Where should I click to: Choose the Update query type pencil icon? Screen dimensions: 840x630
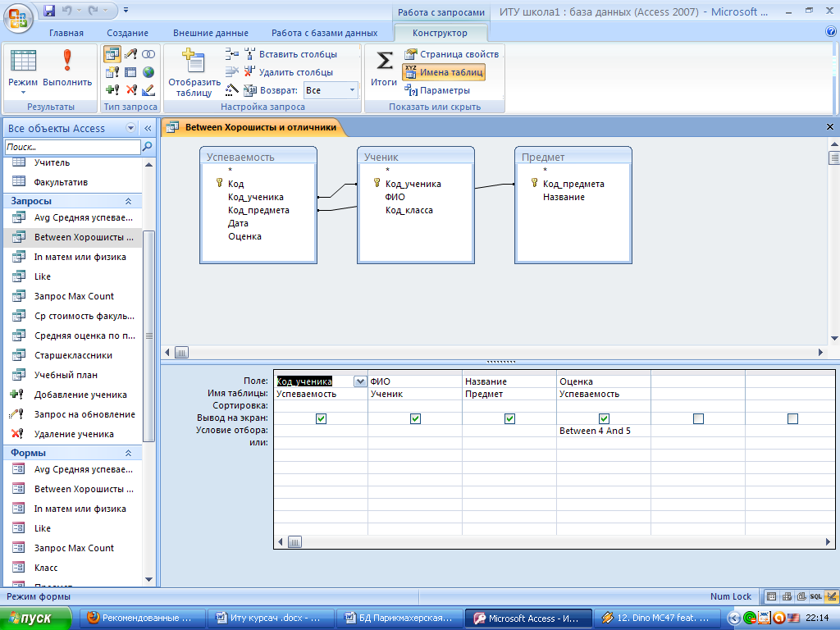[x=130, y=54]
